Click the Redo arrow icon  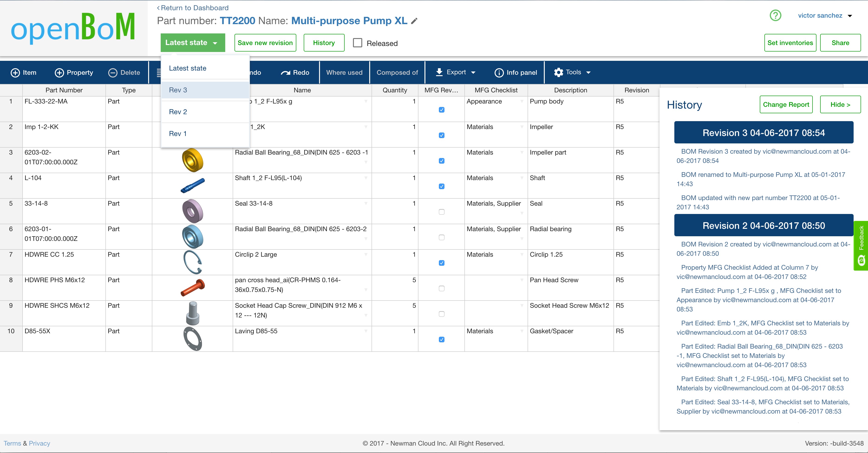pyautogui.click(x=285, y=73)
